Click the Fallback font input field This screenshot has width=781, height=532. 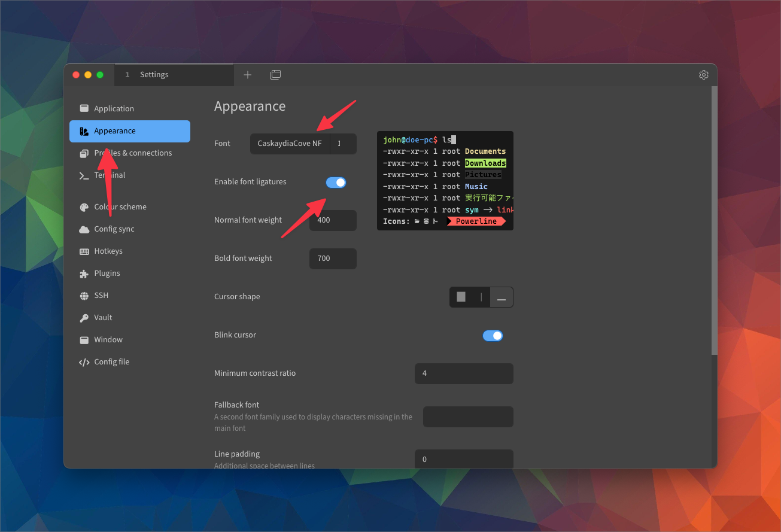coord(468,417)
